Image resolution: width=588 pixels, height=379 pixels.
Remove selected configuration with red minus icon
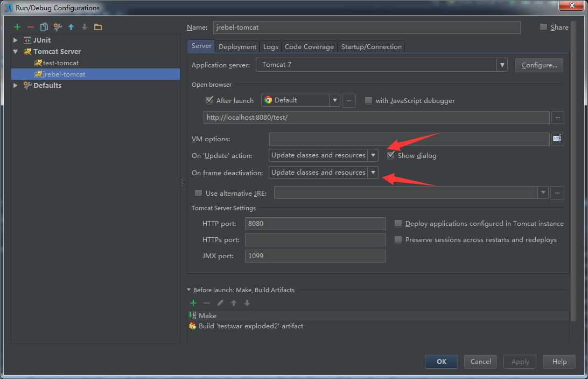pos(30,27)
